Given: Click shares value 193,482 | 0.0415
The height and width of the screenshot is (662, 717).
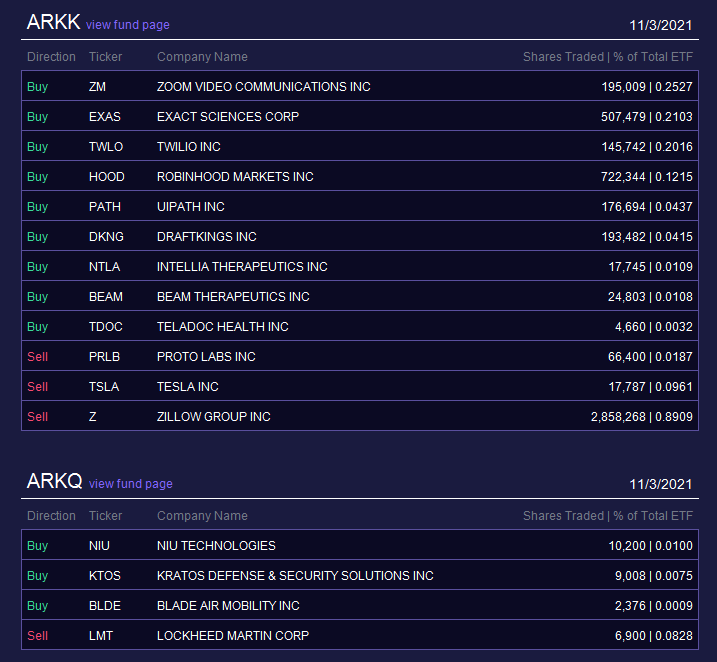Looking at the screenshot, I should (647, 237).
